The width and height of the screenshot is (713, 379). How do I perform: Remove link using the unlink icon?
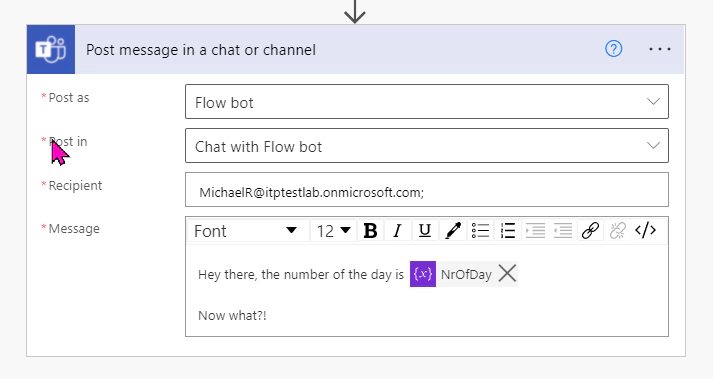pos(618,231)
